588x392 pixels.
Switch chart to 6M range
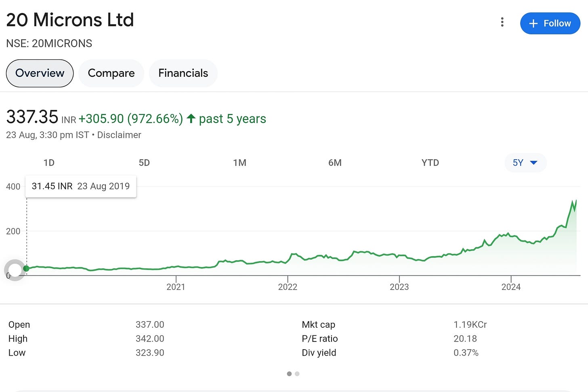[x=335, y=163]
